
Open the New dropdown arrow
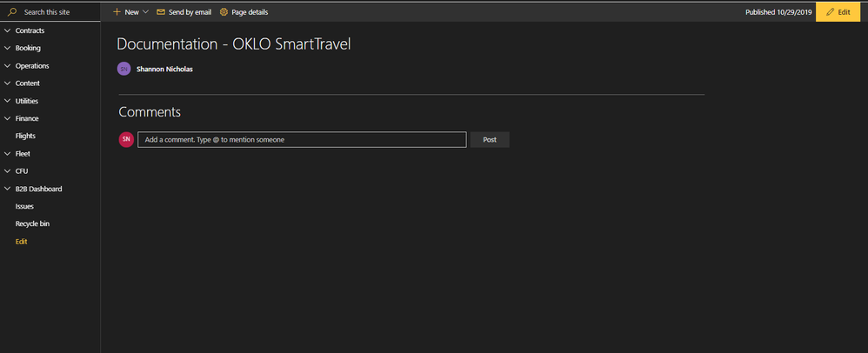click(145, 11)
